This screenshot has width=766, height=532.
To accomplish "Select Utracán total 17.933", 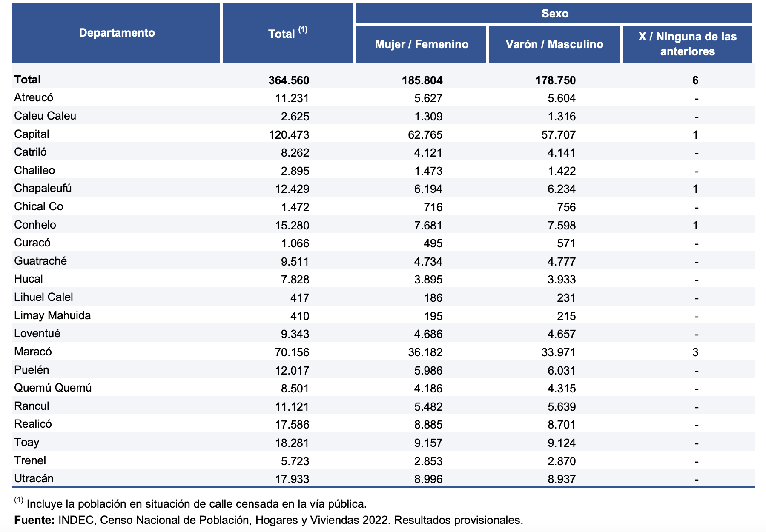I will (292, 479).
